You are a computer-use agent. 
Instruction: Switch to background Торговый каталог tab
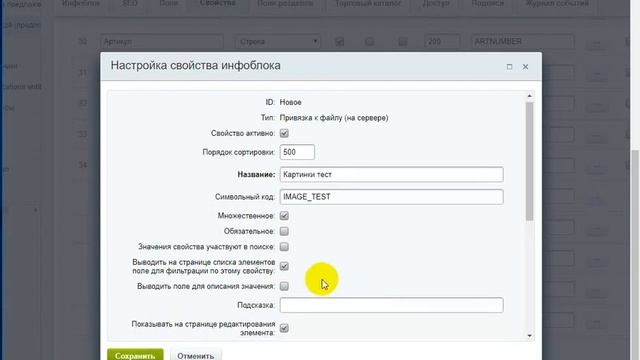[368, 4]
